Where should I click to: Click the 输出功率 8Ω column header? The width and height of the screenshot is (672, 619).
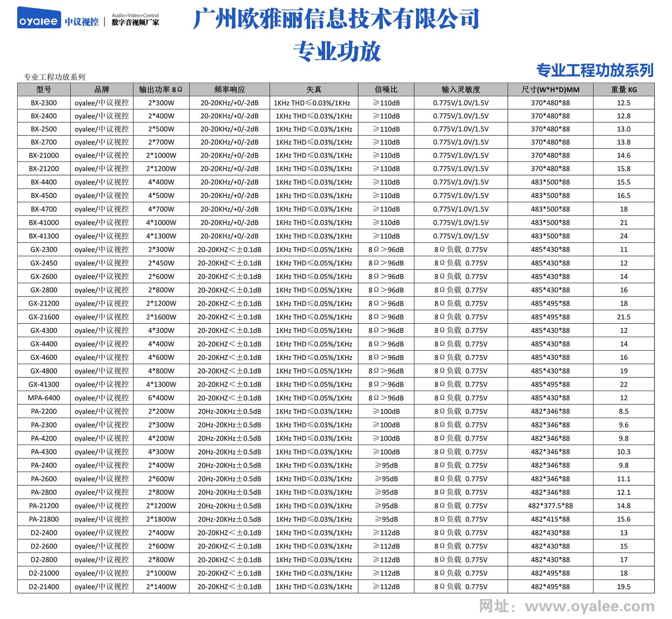point(161,90)
